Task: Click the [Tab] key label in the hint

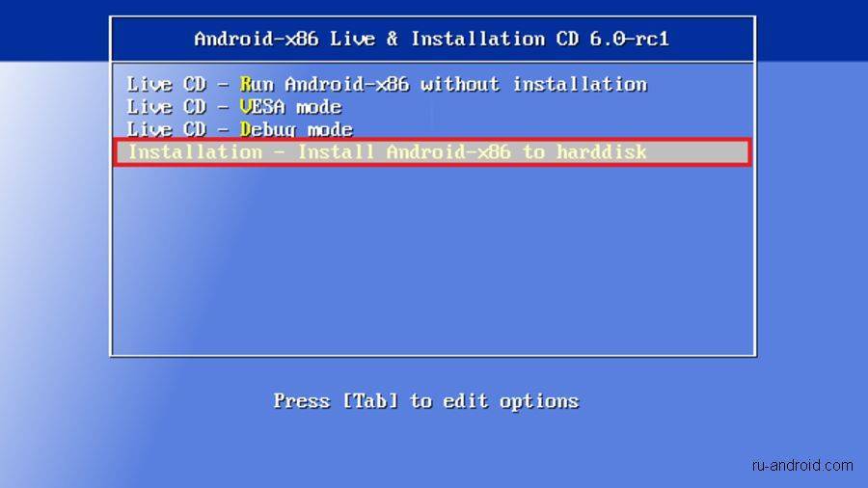Action: coord(369,401)
